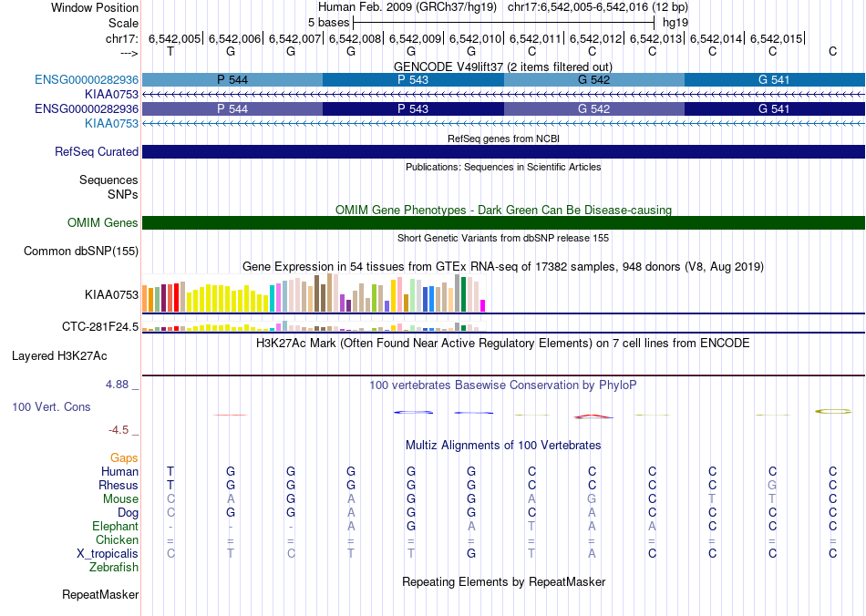Select the Mouse species row label
866x616 pixels.
[120, 499]
